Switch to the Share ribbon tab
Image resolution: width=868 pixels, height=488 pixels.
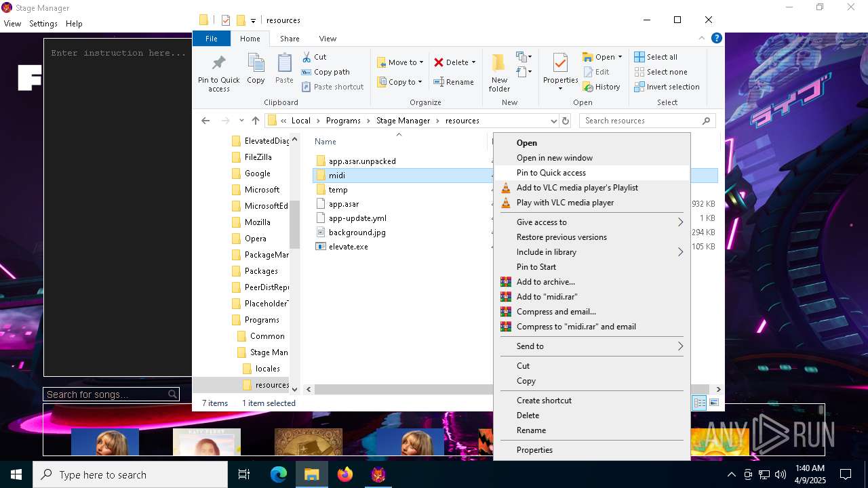pos(290,39)
